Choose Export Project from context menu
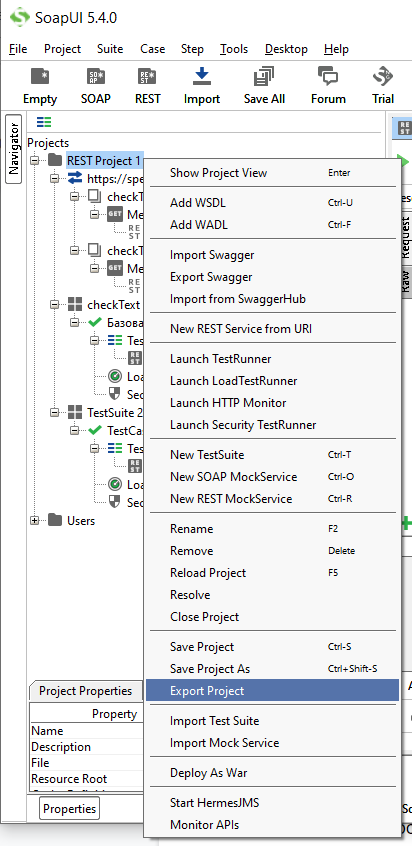Screen dimensions: 412x846 point(272,691)
